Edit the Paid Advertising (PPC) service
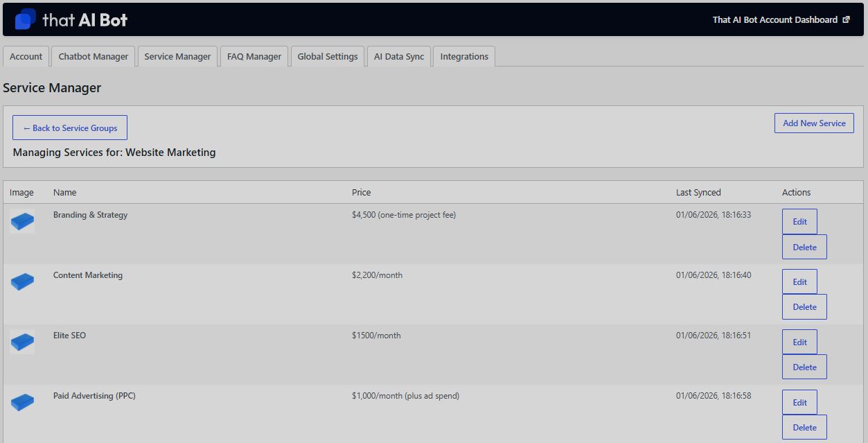The height and width of the screenshot is (443, 868). [x=799, y=402]
